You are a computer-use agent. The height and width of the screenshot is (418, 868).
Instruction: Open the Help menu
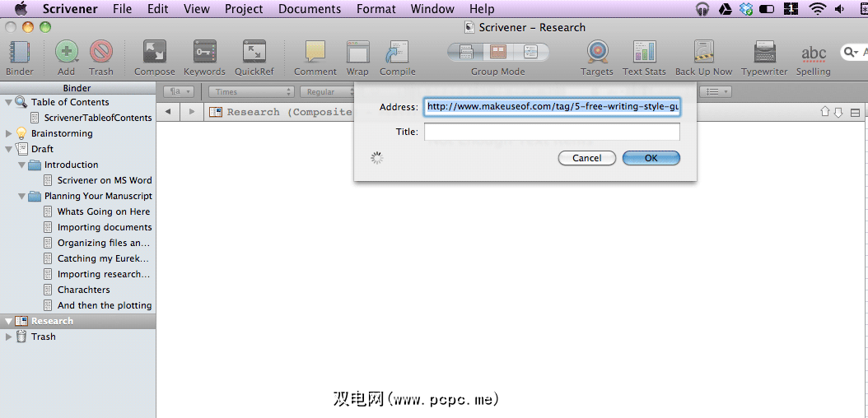tap(482, 9)
